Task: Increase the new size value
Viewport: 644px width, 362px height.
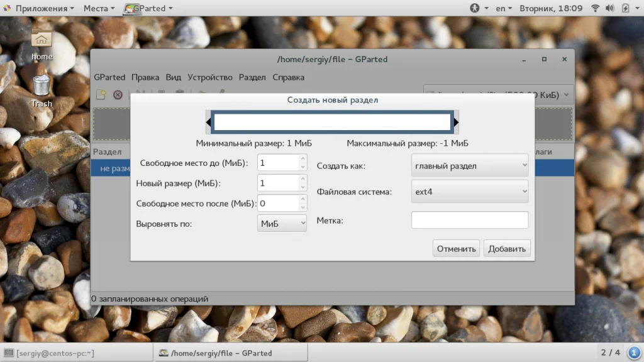Action: tap(303, 178)
